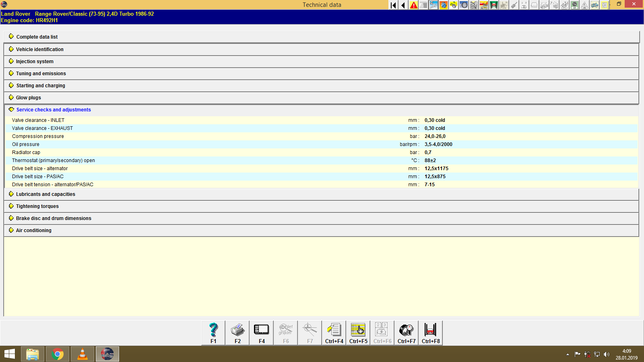644x362 pixels.
Task: Open the Glow plugs section
Action: pyautogui.click(x=28, y=97)
